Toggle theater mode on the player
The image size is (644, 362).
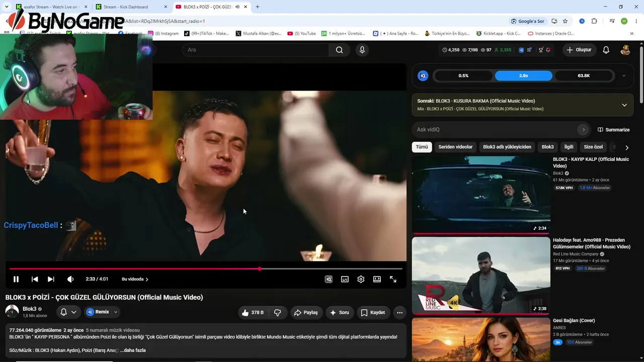377,279
